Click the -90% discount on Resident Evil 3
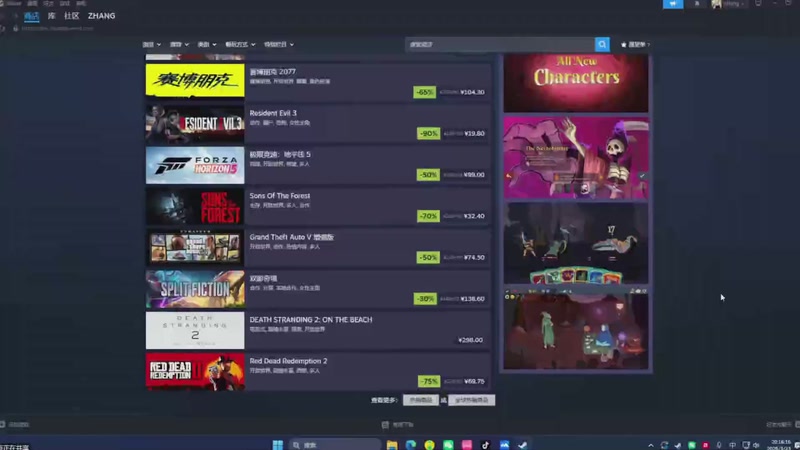Viewport: 800px width, 450px height. pos(428,134)
